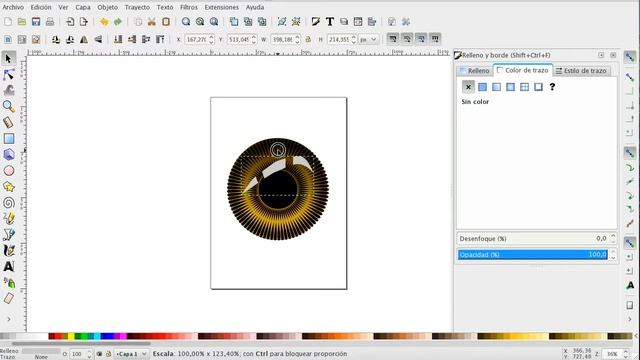The width and height of the screenshot is (640, 360).
Task: Select the Text tool in toolbox
Action: [x=9, y=266]
